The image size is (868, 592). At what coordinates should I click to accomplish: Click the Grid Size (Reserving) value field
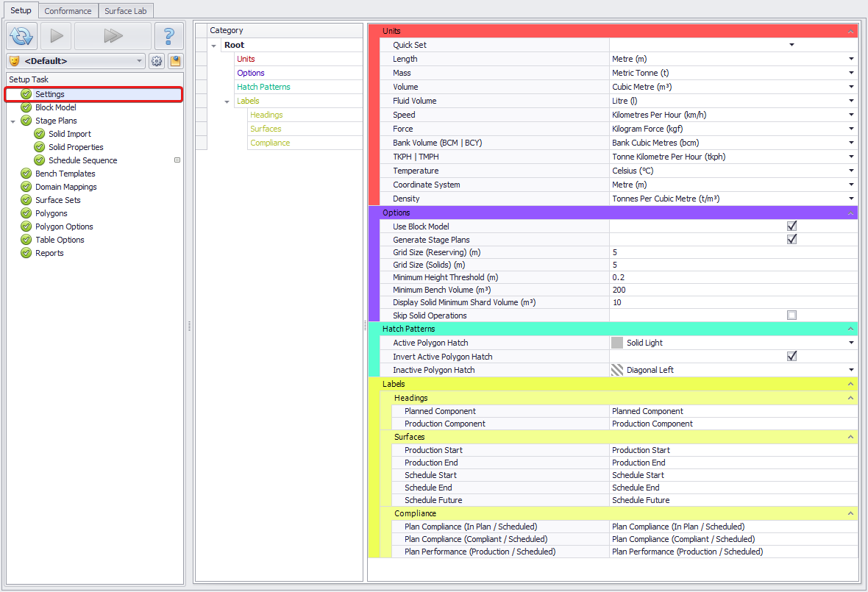(732, 252)
